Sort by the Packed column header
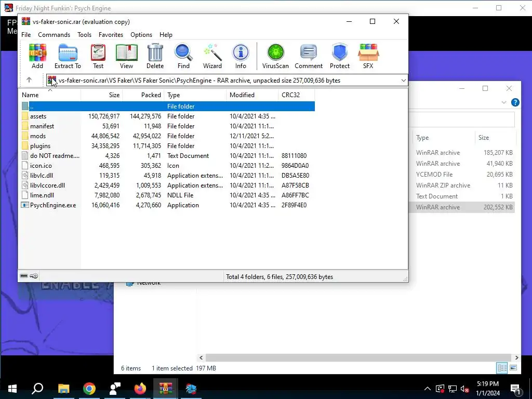532x399 pixels. [x=143, y=95]
